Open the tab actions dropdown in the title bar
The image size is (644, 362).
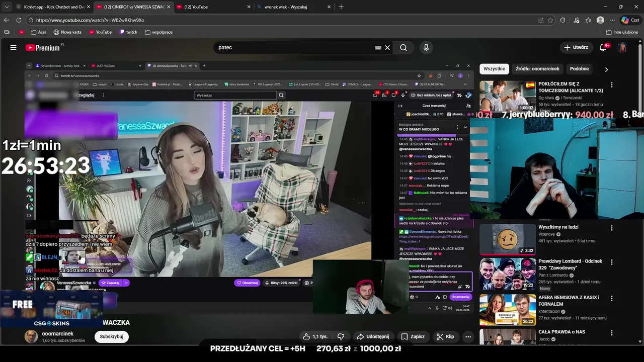[x=7, y=7]
